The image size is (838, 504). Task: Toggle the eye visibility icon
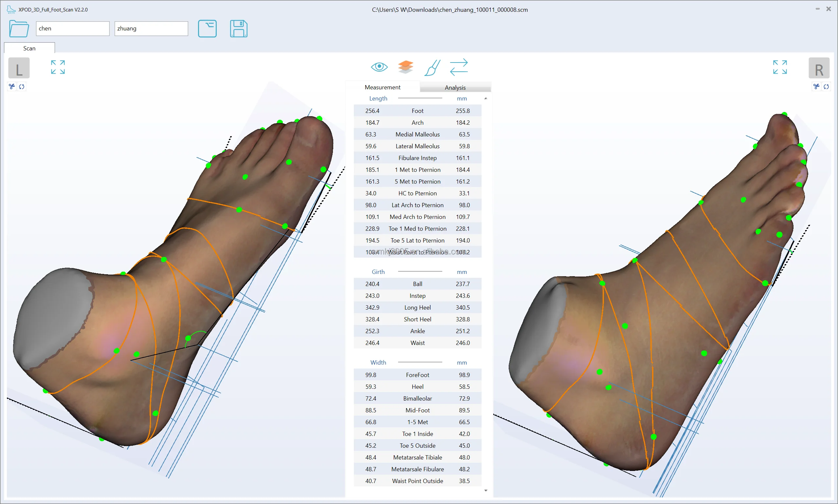coord(379,67)
